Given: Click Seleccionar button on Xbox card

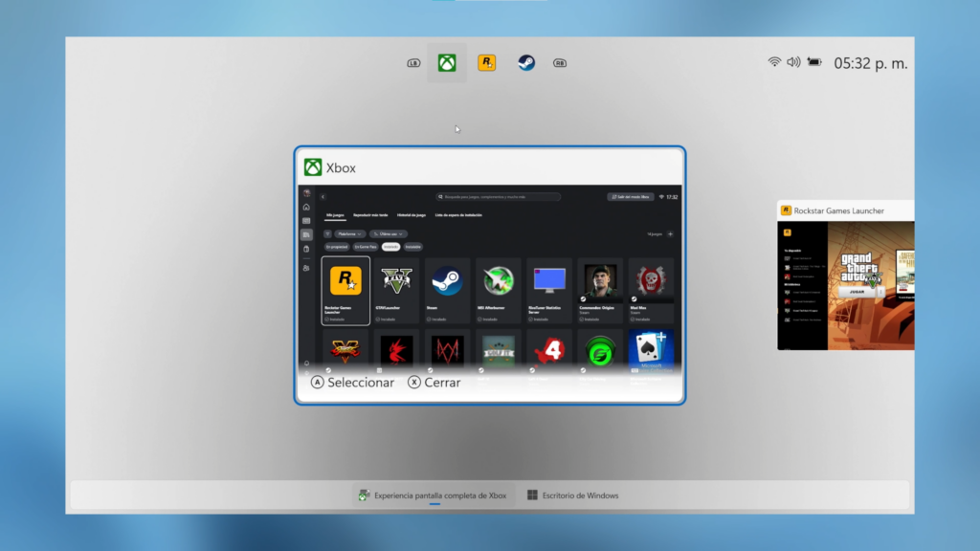Looking at the screenshot, I should tap(352, 383).
